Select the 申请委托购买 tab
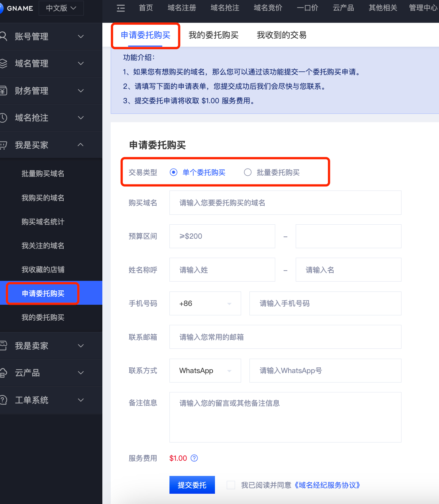This screenshot has height=504, width=439. [x=146, y=35]
